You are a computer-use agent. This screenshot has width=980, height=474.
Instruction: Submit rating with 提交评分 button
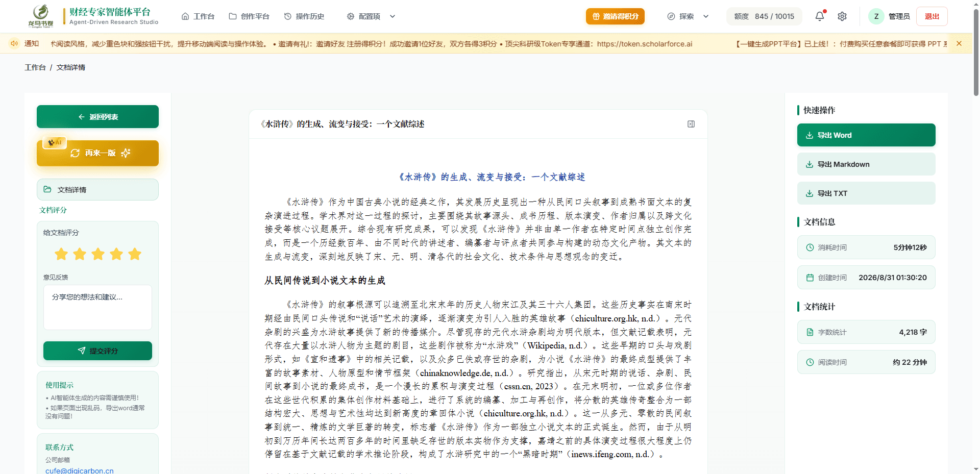pos(97,351)
